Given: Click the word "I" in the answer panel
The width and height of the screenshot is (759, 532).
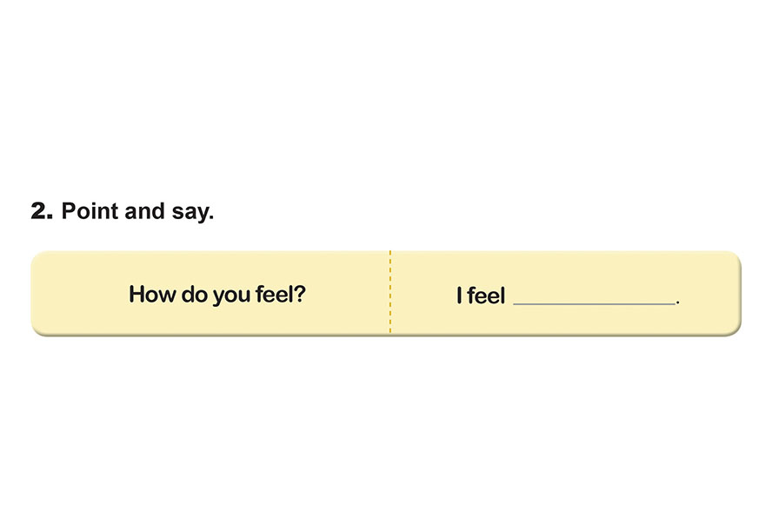Looking at the screenshot, I should [459, 296].
